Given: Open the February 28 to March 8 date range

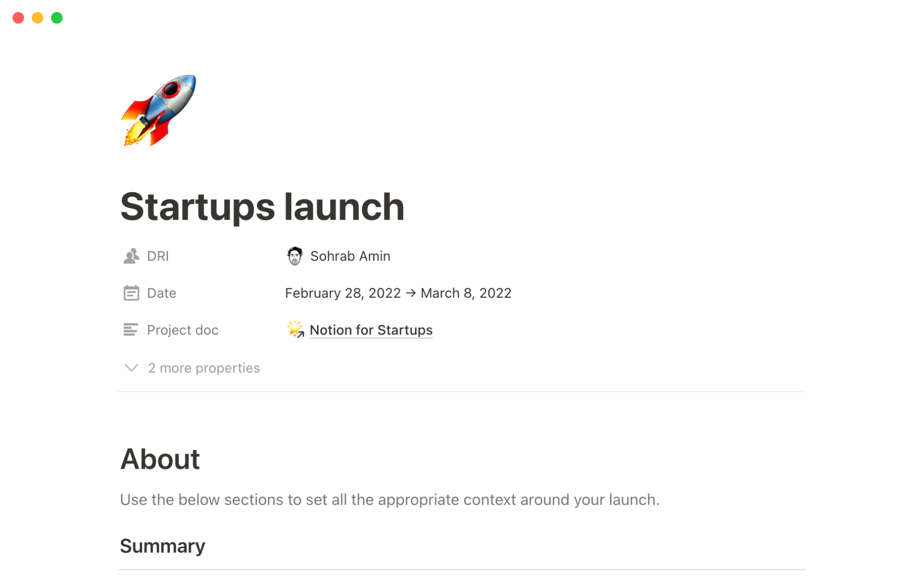Looking at the screenshot, I should tap(398, 293).
